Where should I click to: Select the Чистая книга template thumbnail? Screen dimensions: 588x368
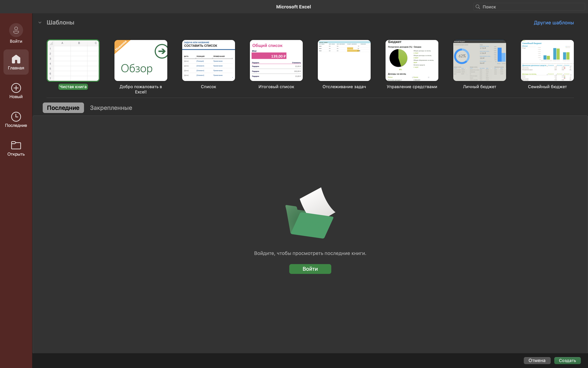click(x=73, y=61)
